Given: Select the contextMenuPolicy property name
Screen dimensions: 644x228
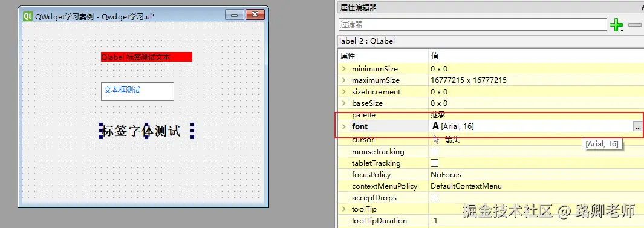Looking at the screenshot, I should point(385,186).
